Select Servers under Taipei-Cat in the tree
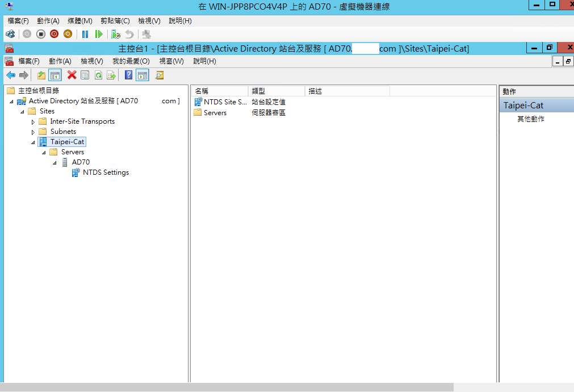 point(73,152)
